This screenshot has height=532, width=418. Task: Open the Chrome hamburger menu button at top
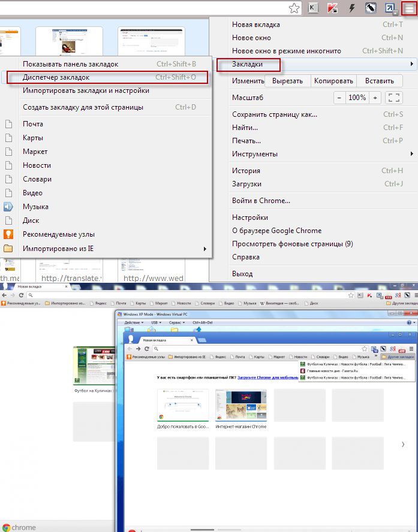tap(409, 8)
